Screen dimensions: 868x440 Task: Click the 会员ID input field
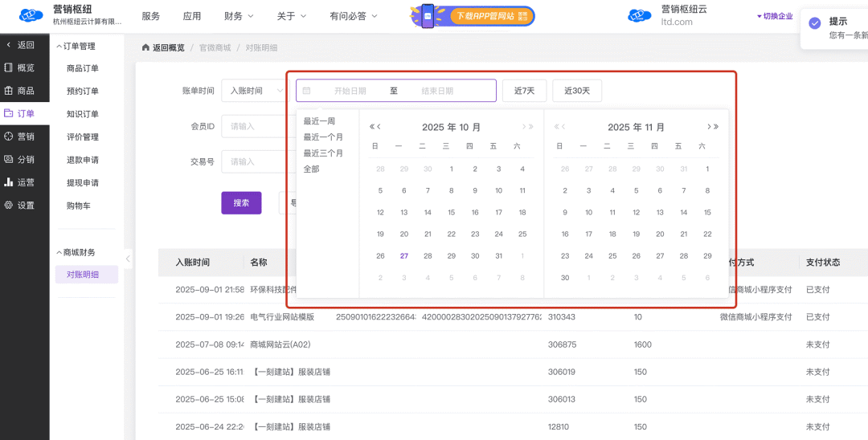point(253,126)
